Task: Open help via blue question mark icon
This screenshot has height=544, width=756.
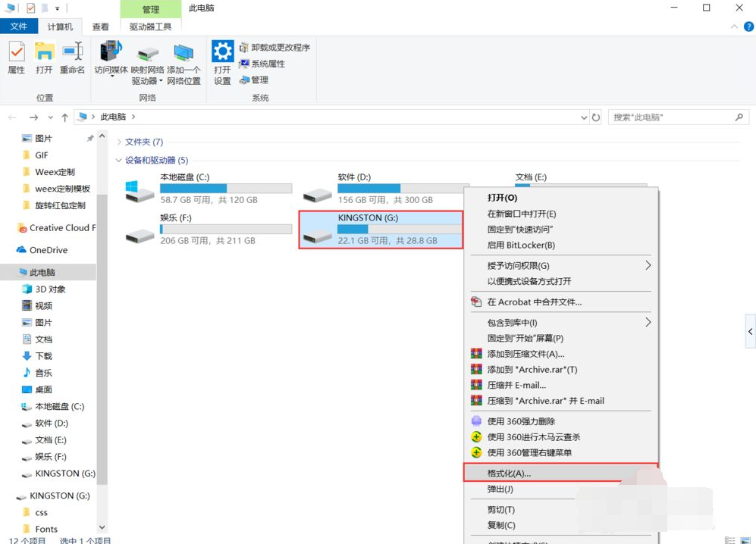Action: (x=748, y=27)
